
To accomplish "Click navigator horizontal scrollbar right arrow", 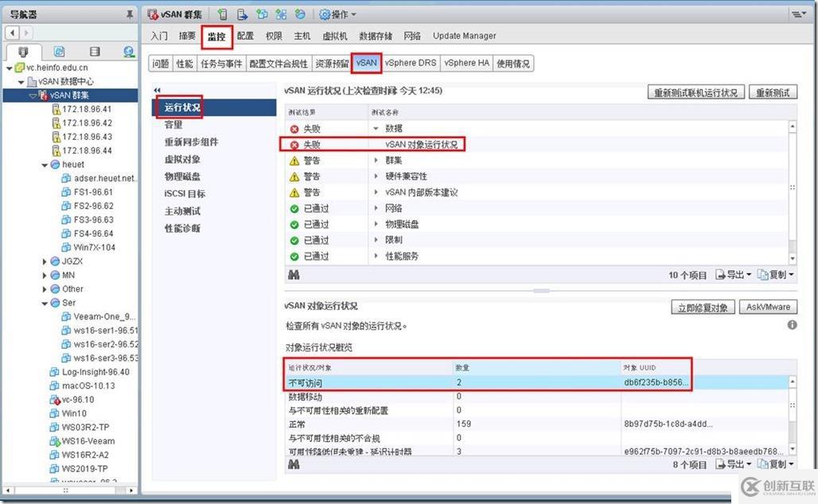I will 131,490.
